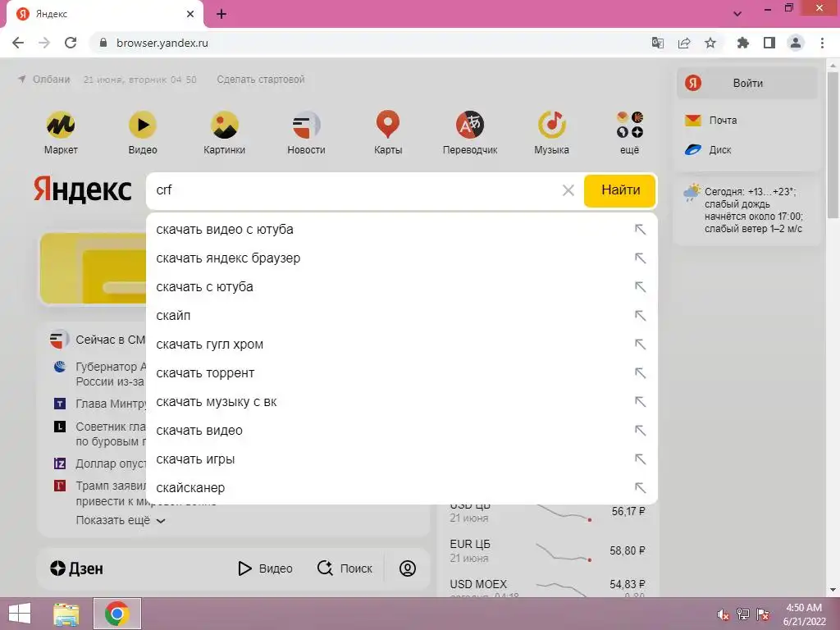This screenshot has width=840, height=630.
Task: Open Новости news service icon
Action: [x=306, y=125]
